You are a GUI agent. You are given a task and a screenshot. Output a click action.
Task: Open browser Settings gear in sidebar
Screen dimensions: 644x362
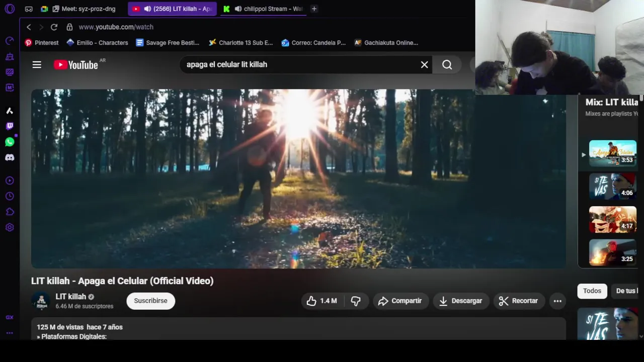(10, 227)
